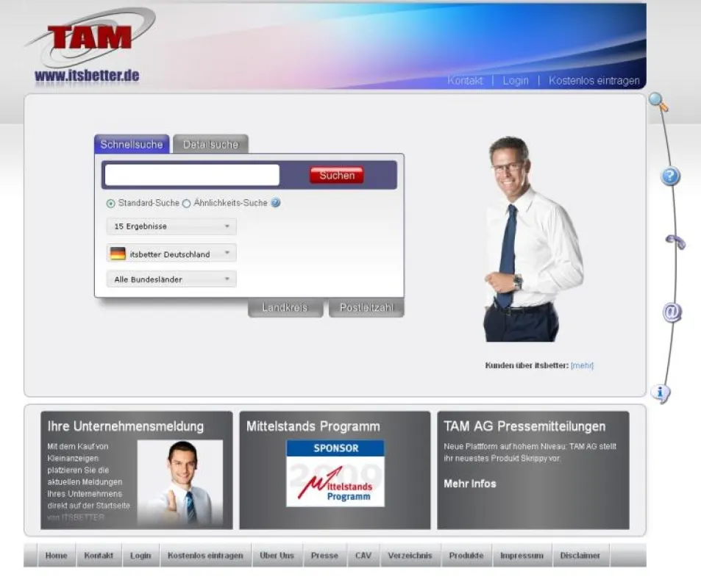Click the German flag icon
The width and height of the screenshot is (701, 588).
click(x=118, y=254)
